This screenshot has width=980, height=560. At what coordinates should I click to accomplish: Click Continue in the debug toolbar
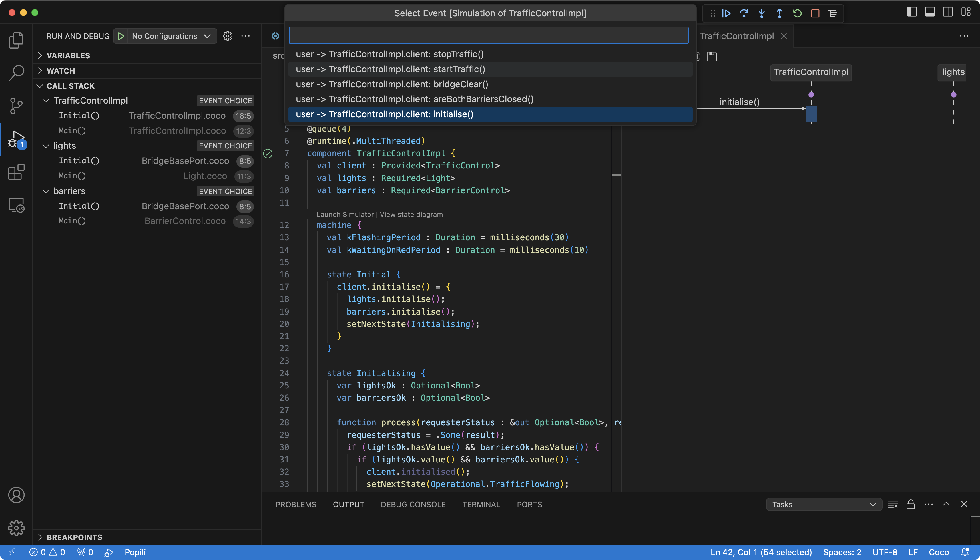(x=726, y=13)
